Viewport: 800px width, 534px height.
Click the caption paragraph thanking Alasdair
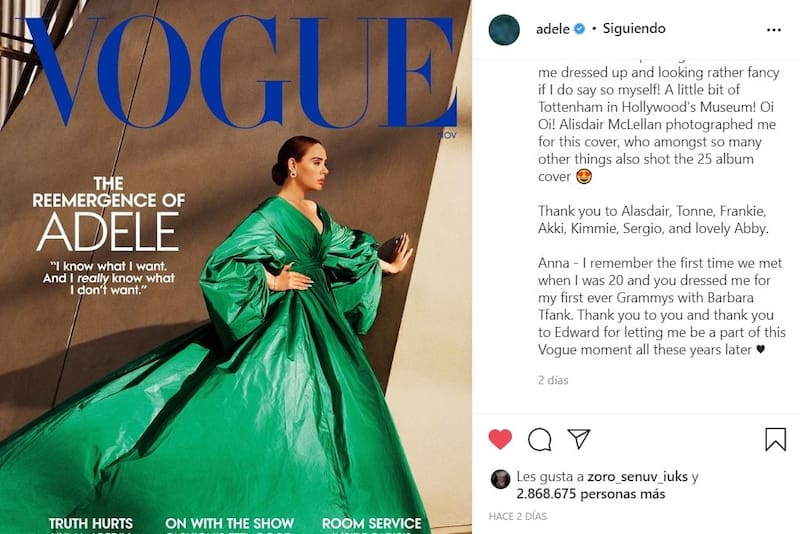pyautogui.click(x=653, y=220)
